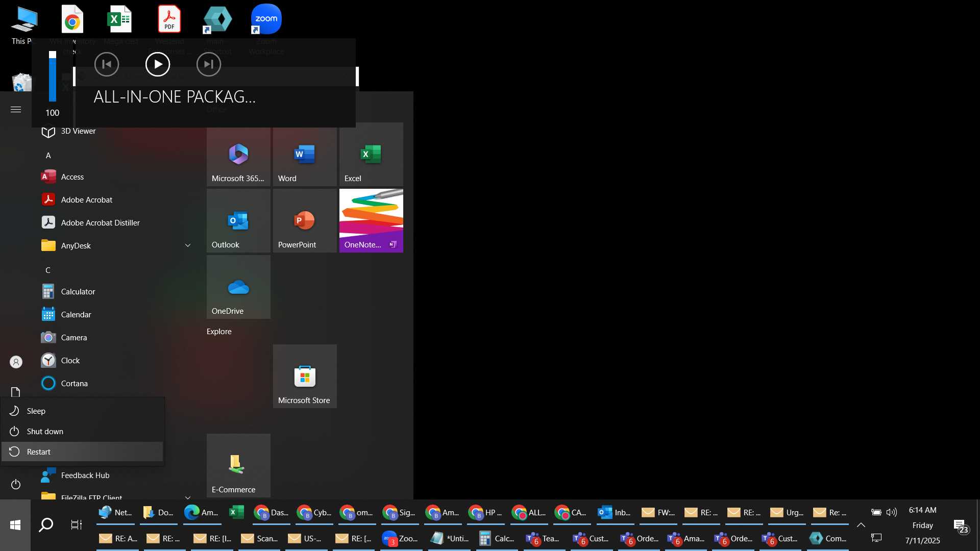This screenshot has width=980, height=551.
Task: Expand the Start menu hamburger
Action: [x=16, y=110]
